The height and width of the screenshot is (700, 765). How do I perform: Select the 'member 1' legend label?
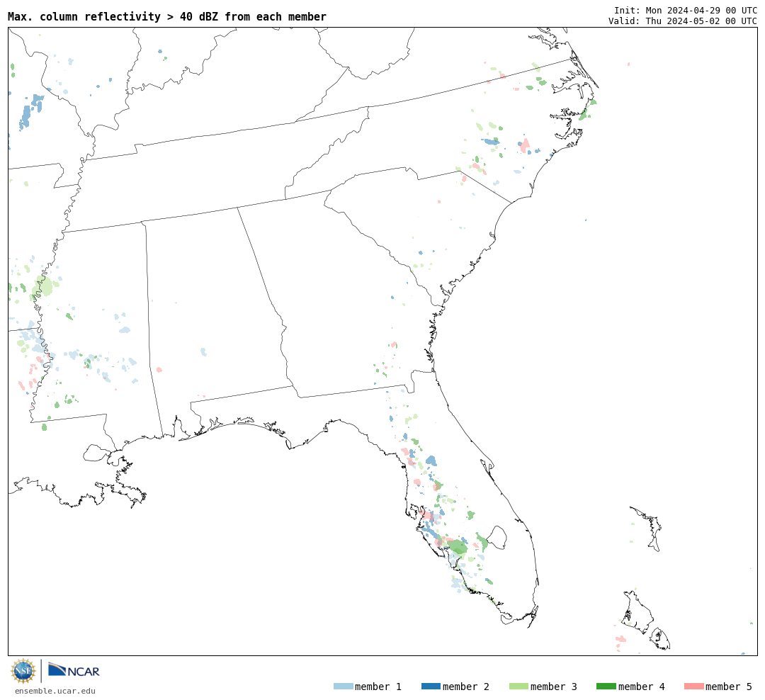click(378, 687)
